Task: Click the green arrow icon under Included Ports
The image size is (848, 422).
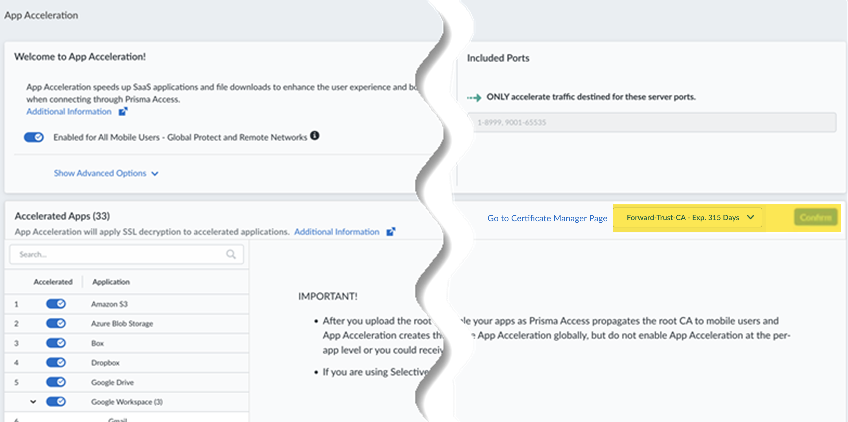Action: click(475, 97)
